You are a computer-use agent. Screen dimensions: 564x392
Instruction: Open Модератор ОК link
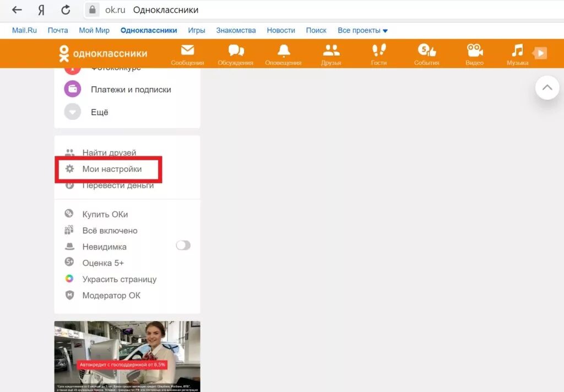click(111, 295)
